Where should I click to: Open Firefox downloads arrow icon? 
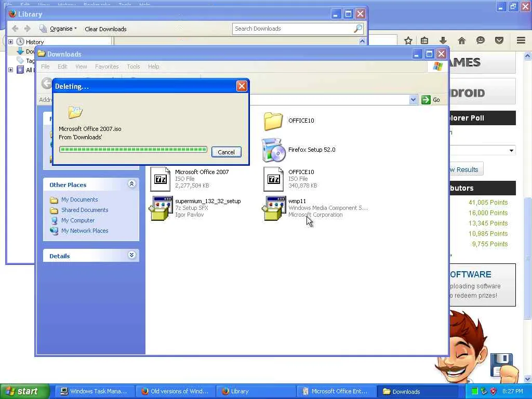pos(443,41)
